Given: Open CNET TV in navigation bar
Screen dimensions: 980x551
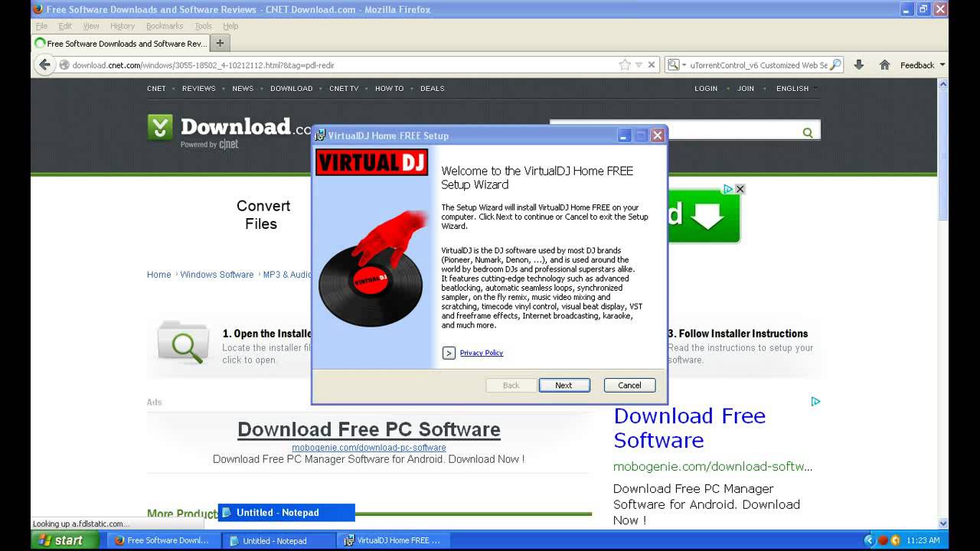Looking at the screenshot, I should (344, 89).
